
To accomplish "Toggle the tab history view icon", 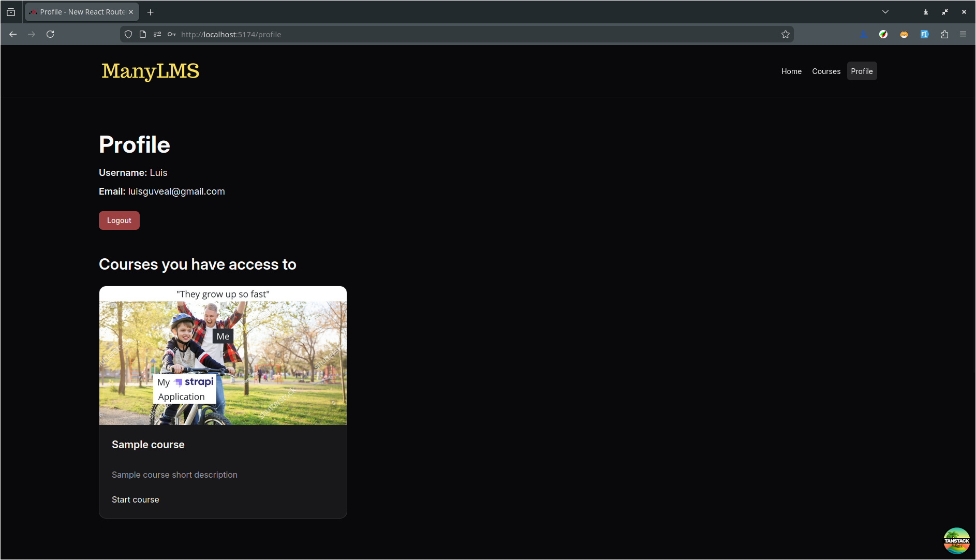I will coord(11,11).
